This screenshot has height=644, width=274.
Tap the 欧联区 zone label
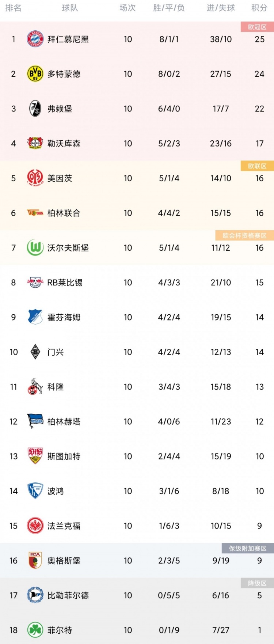pos(257,166)
